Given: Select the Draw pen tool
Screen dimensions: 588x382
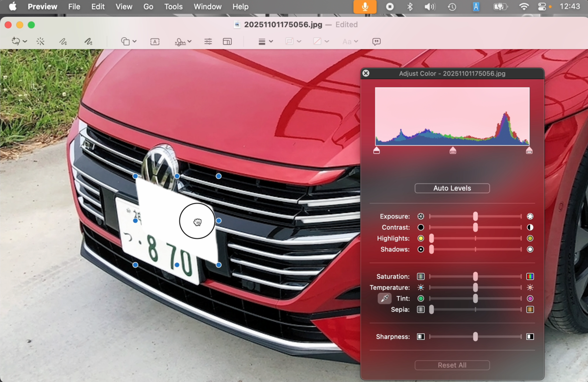Looking at the screenshot, I should click(x=88, y=42).
